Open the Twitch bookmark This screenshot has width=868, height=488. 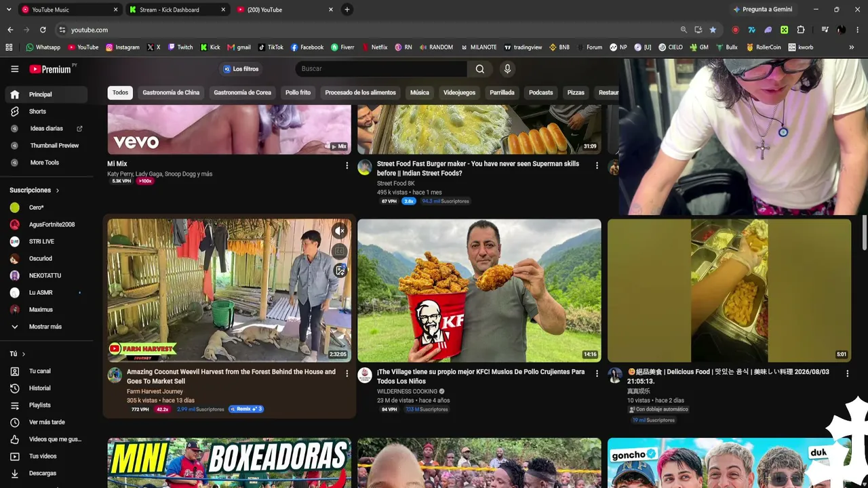[x=180, y=47]
